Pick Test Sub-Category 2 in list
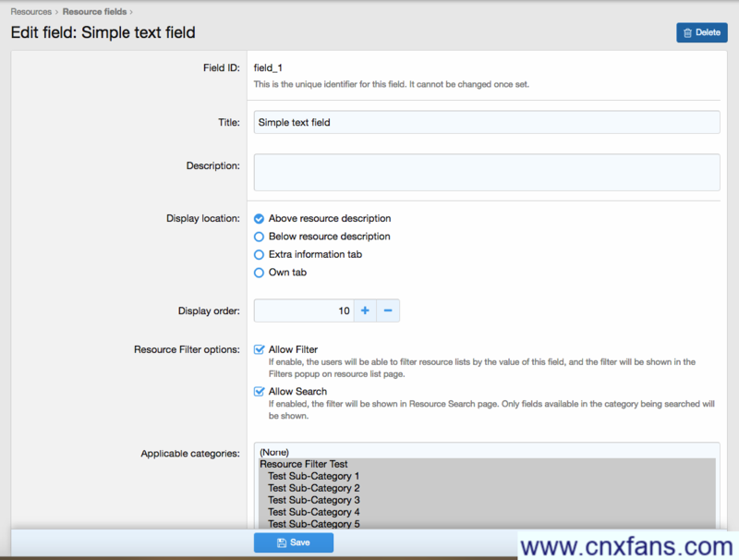 (x=487, y=488)
